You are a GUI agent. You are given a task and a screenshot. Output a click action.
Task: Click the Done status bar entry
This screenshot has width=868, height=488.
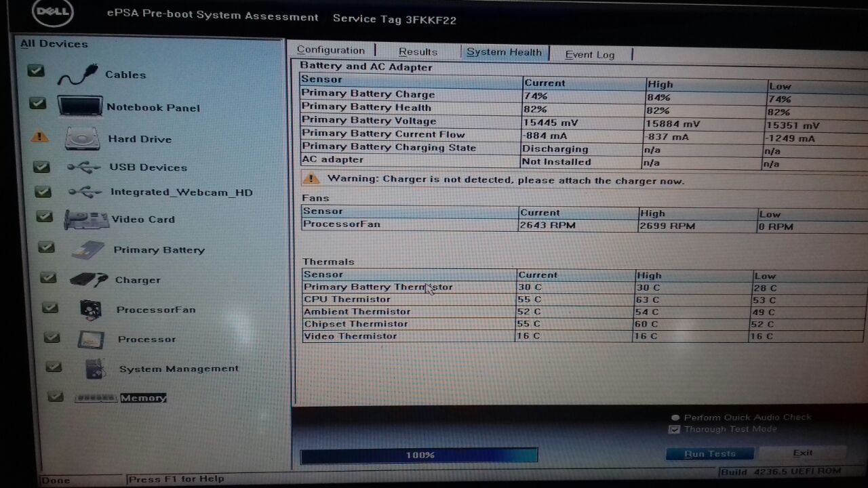click(x=56, y=480)
